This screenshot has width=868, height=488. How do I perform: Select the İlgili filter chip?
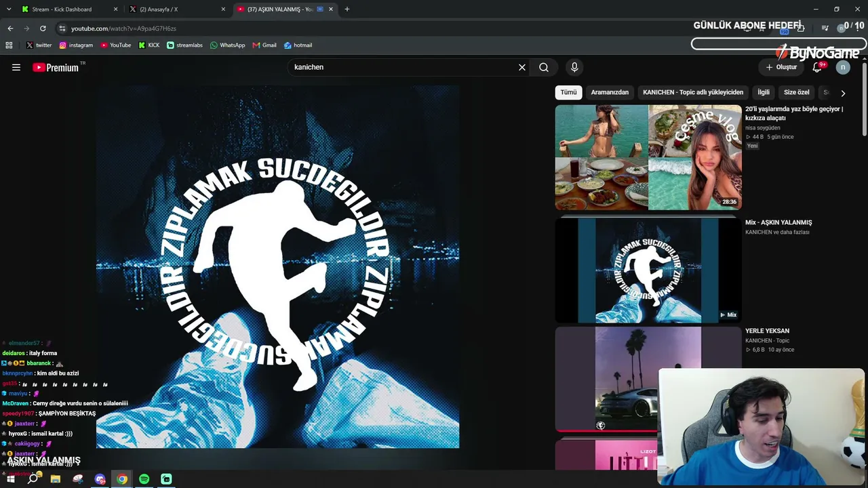coord(764,92)
